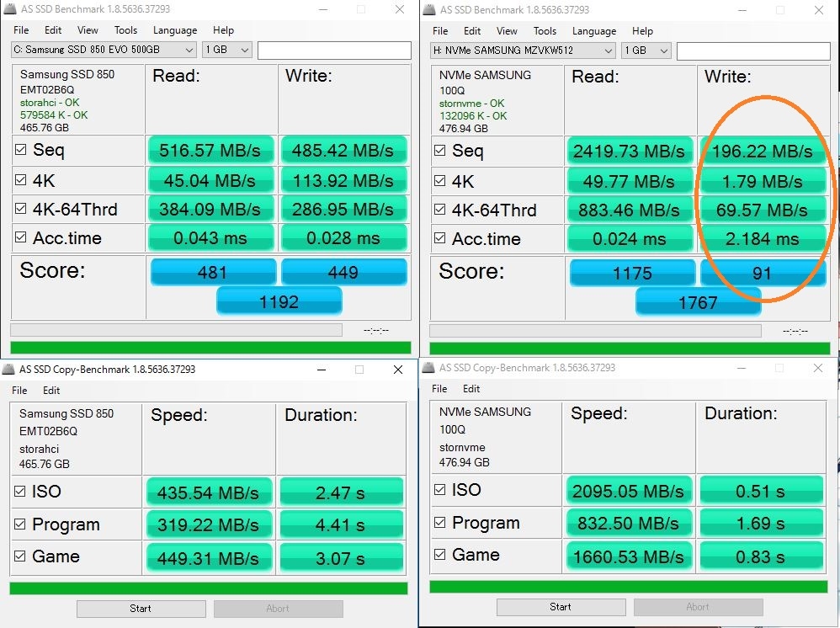
Task: Click Start in NVMe Copy-Benchmark
Action: 561,607
